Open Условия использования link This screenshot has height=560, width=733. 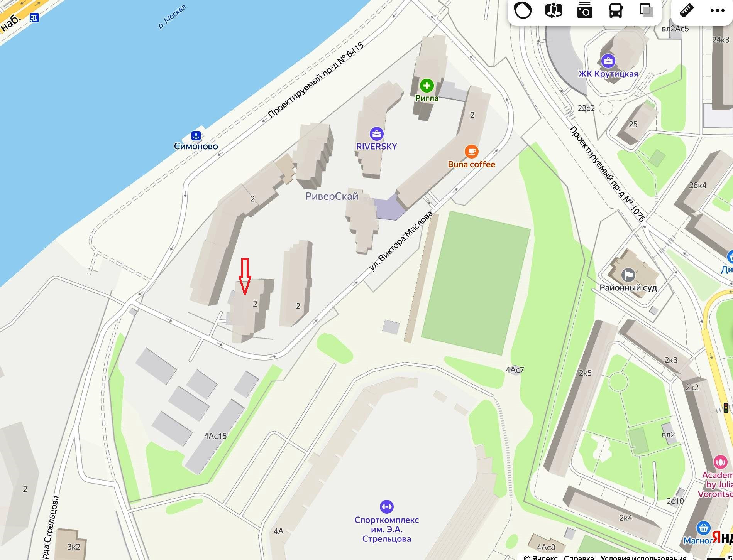click(643, 557)
